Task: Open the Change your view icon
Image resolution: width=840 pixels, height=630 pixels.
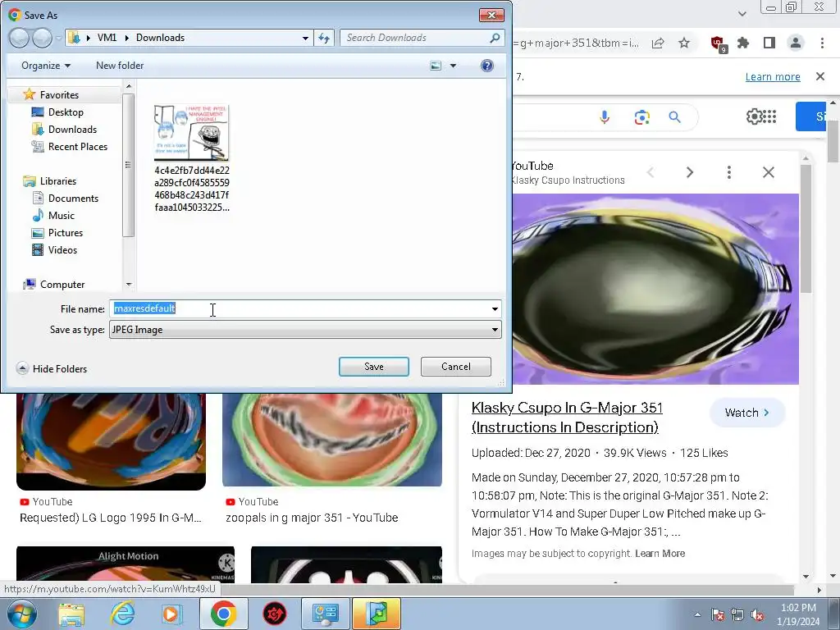Action: 436,66
